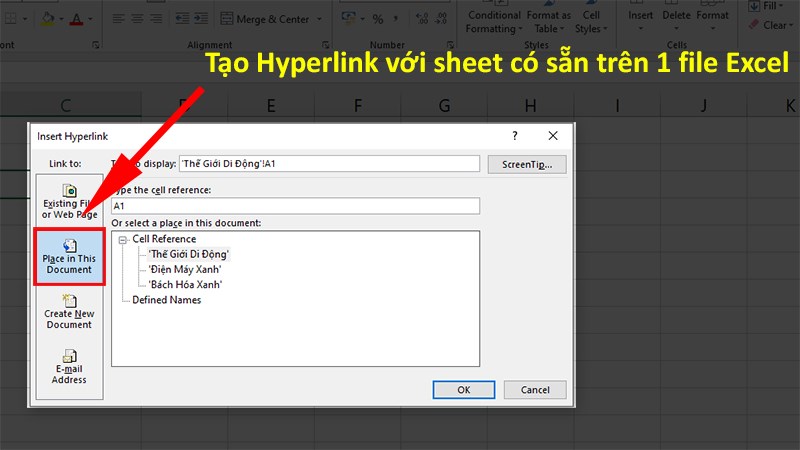Click the Decrease Indent icon
Screen dimensions: 800x450
pyautogui.click(x=182, y=19)
